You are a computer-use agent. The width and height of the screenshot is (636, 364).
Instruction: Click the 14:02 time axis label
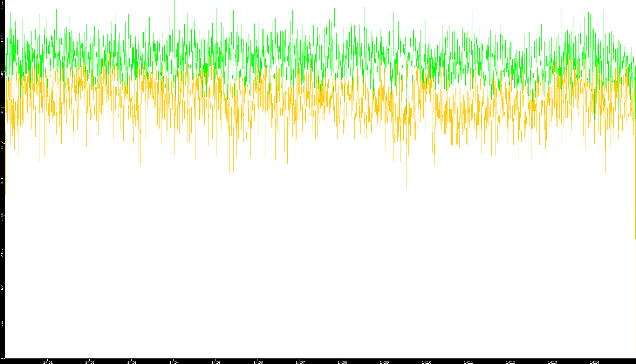pos(90,362)
